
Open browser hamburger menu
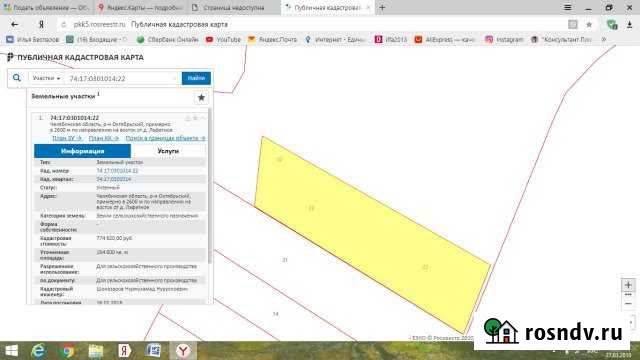(568, 8)
